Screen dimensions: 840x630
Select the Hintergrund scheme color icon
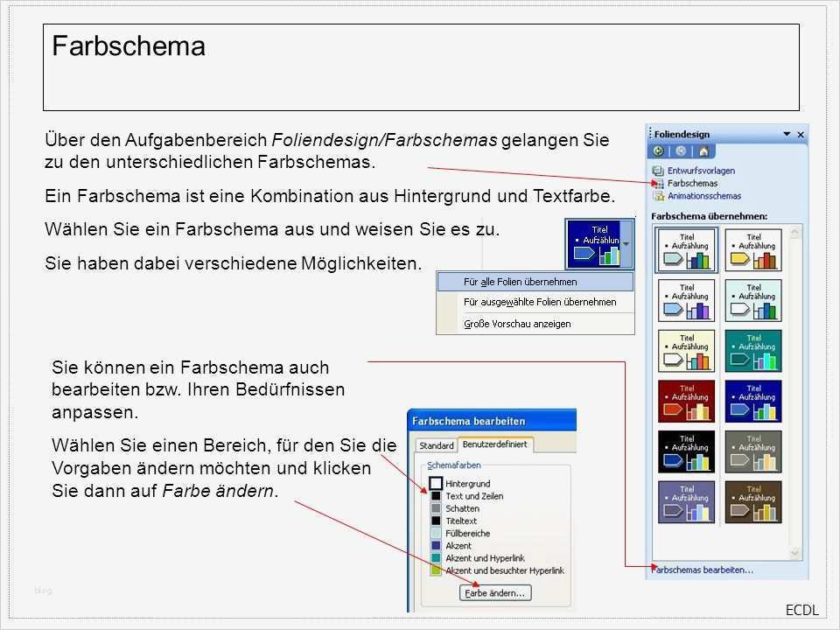(x=436, y=483)
